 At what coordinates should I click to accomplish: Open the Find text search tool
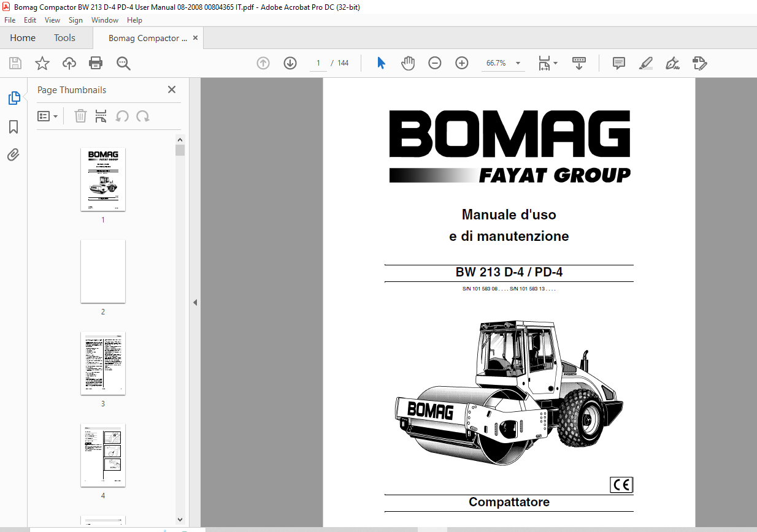123,63
